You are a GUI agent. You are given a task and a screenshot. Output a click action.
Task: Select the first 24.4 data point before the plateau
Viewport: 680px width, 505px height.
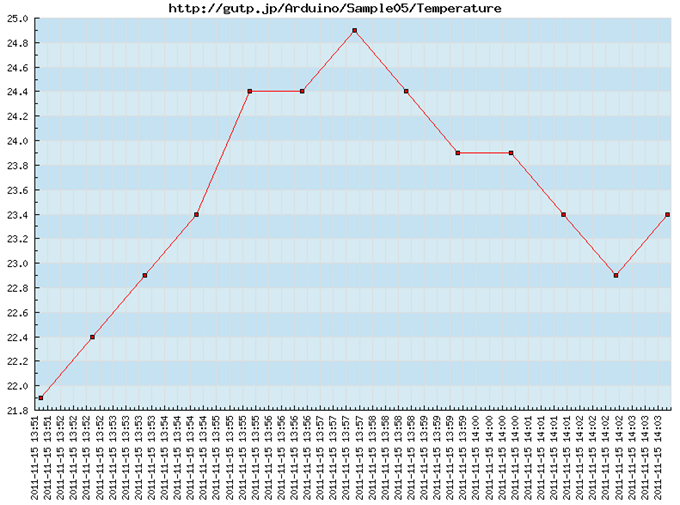point(249,92)
